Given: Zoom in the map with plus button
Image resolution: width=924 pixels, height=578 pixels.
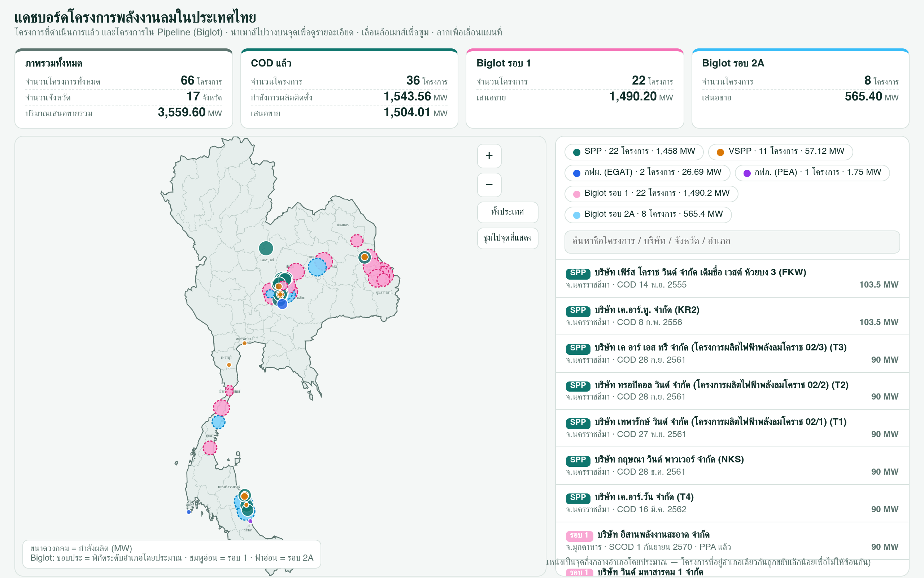Looking at the screenshot, I should (489, 156).
